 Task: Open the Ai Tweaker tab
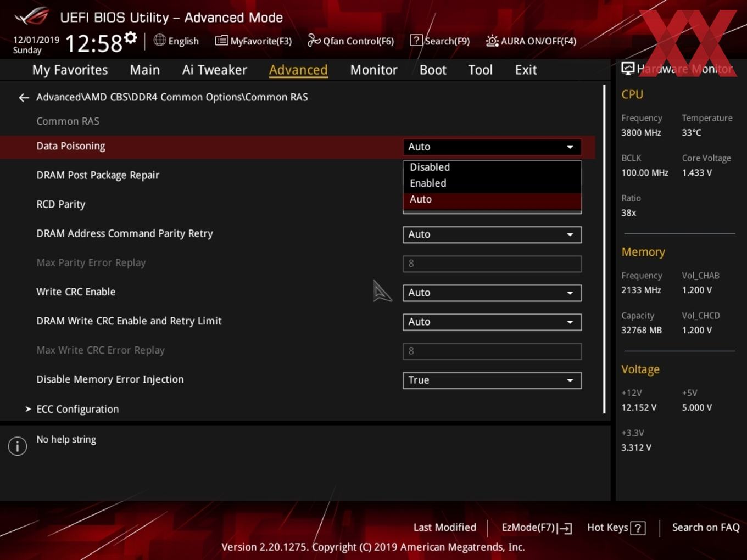[215, 70]
